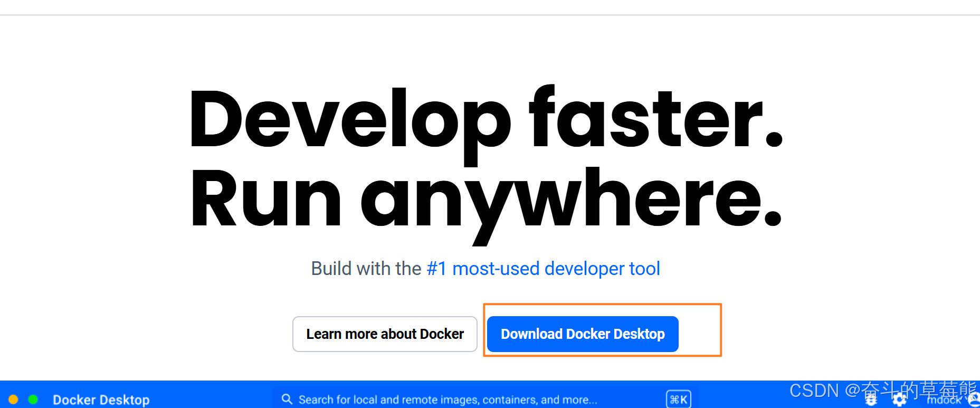Open Docker Desktop settings gear
Viewport: 980px width, 408px height.
point(900,401)
